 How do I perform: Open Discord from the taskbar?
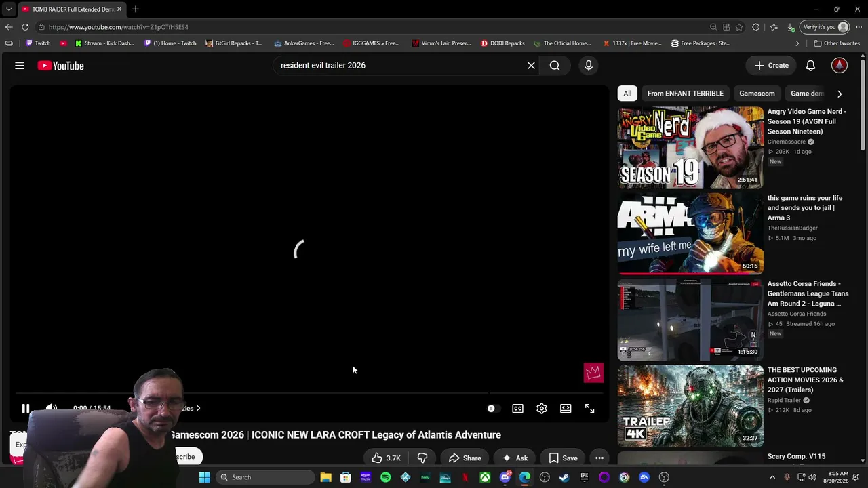[x=505, y=477]
